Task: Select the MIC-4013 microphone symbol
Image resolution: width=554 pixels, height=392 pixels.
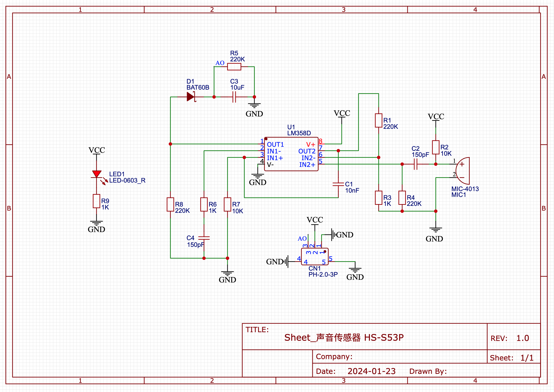Action: (463, 171)
